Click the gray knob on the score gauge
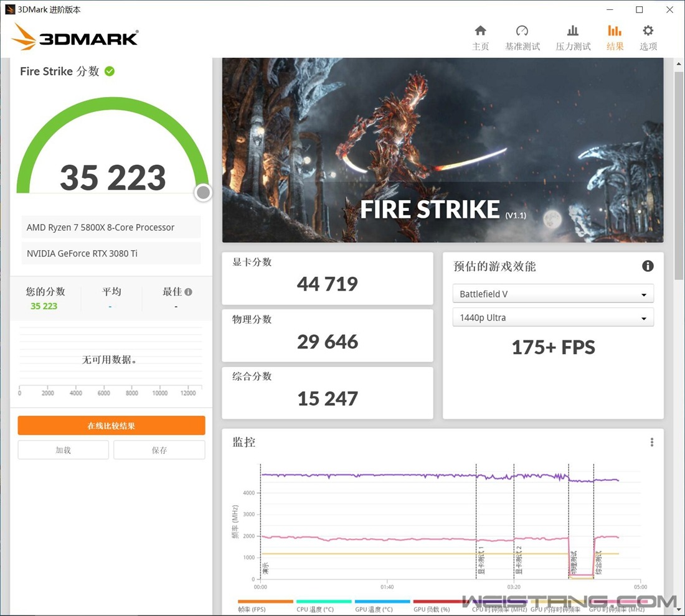This screenshot has height=616, width=685. click(203, 192)
